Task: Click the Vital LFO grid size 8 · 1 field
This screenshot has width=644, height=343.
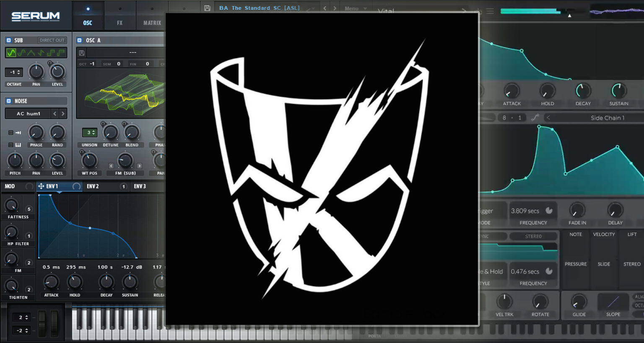Action: 512,118
